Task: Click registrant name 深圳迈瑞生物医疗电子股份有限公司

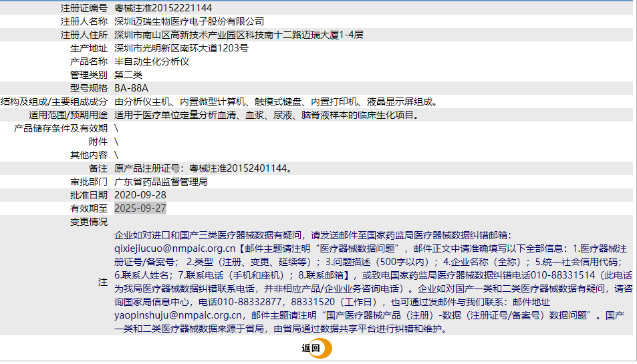Action: (x=189, y=21)
